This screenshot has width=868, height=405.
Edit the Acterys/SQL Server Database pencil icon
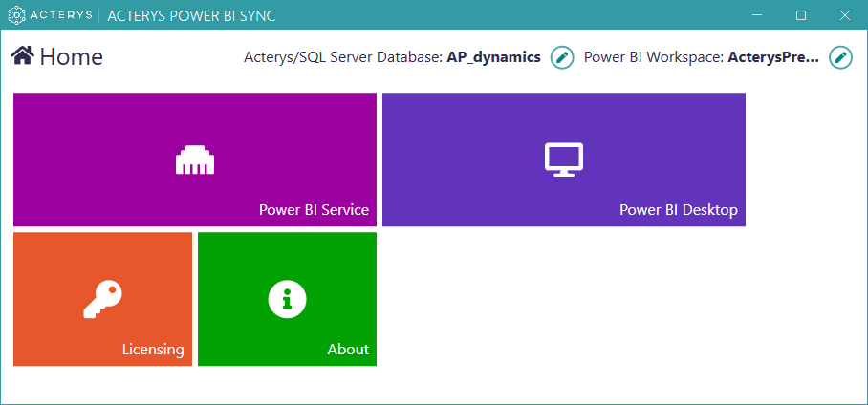pyautogui.click(x=562, y=57)
